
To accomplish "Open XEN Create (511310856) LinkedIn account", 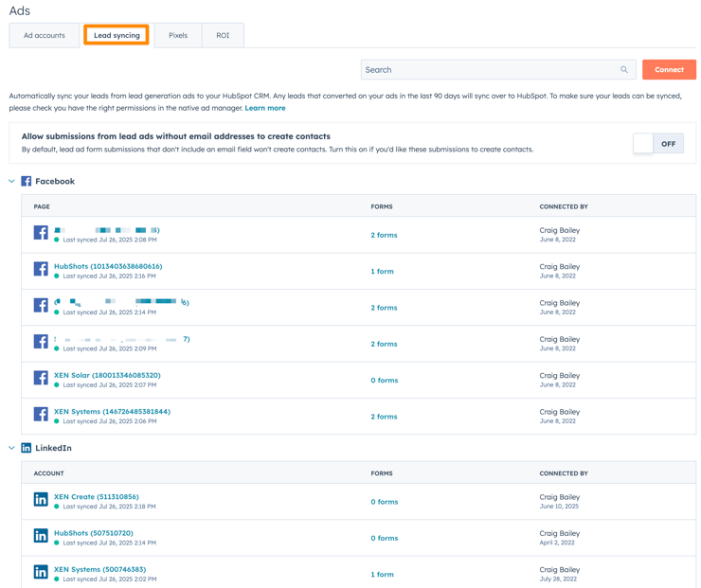I will (x=97, y=497).
